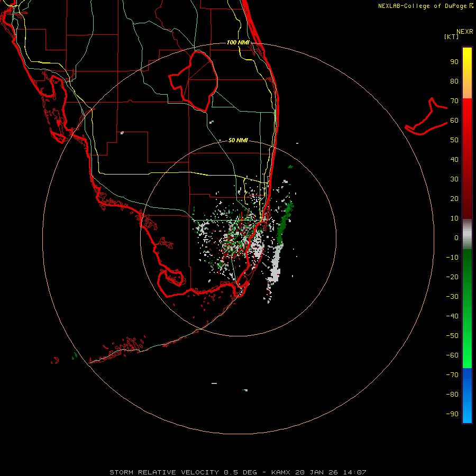Click the positive 10 scale value

point(454,218)
